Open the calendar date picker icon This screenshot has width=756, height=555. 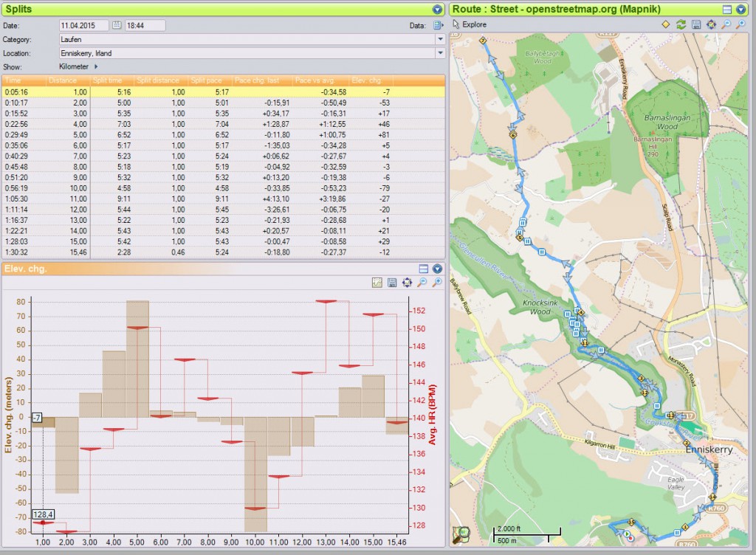tap(117, 25)
